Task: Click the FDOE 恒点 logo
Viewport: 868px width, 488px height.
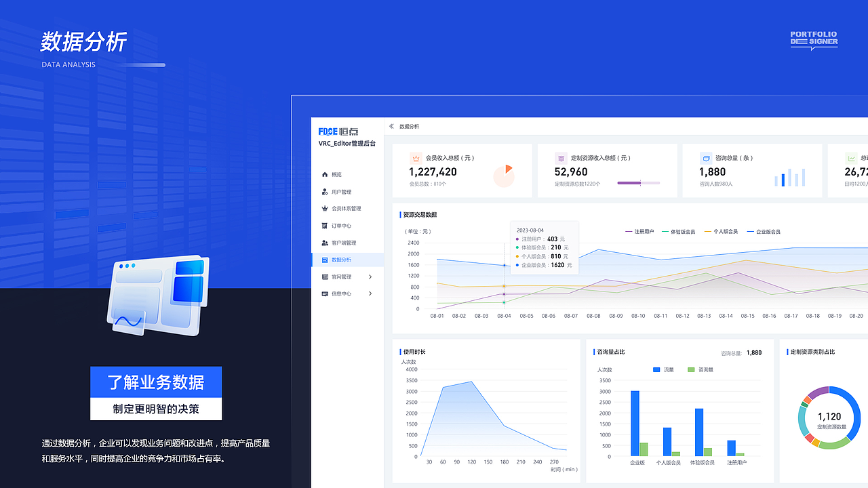Action: pos(338,131)
